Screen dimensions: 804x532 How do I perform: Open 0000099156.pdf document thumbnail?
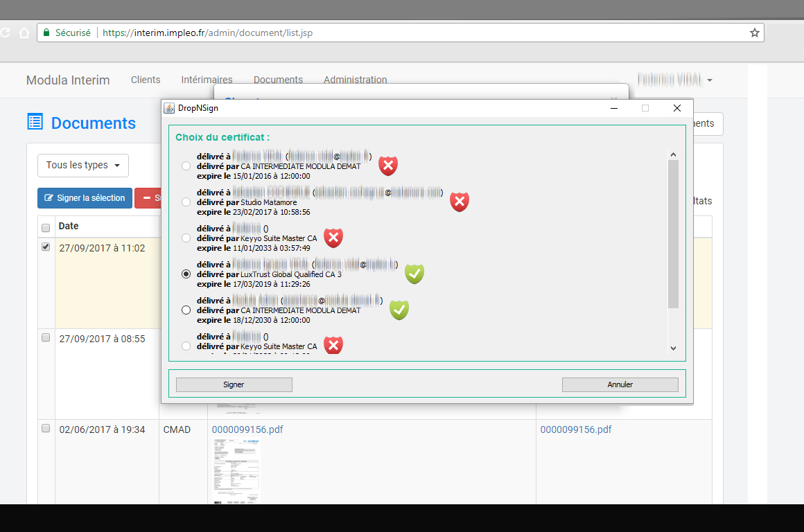pyautogui.click(x=236, y=470)
